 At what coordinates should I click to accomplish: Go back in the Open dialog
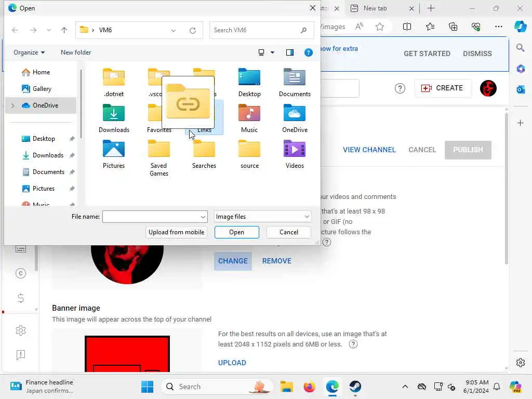pyautogui.click(x=15, y=30)
